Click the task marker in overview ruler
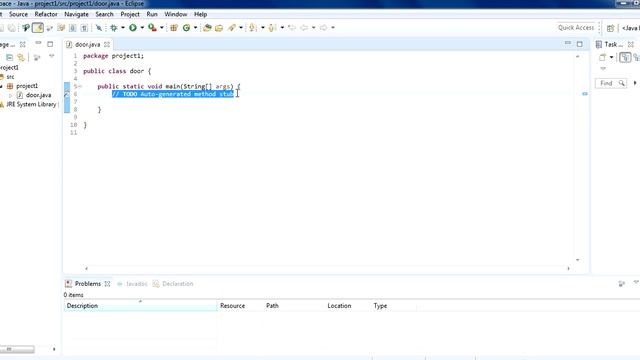Viewport: 640px width, 360px height. tap(585, 94)
